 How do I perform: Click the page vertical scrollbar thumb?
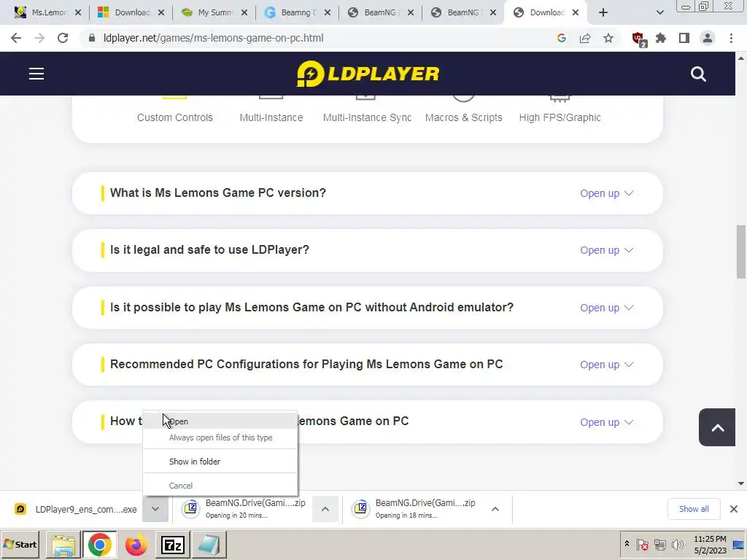(x=741, y=252)
